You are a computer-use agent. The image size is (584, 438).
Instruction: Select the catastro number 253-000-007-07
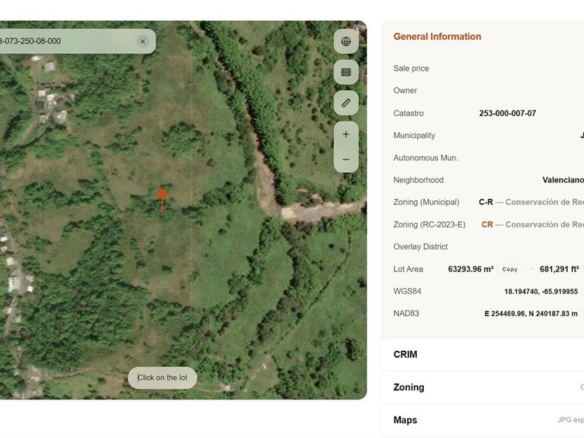pyautogui.click(x=507, y=113)
